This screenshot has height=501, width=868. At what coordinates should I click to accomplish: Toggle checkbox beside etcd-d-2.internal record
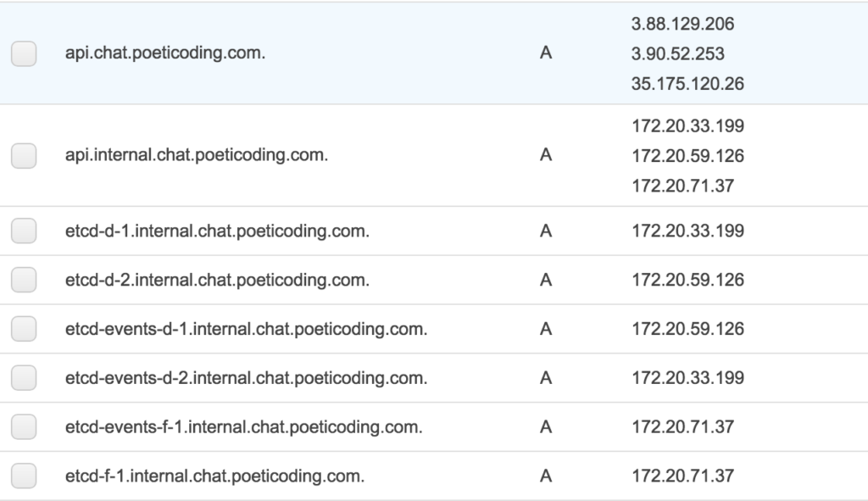click(x=24, y=280)
